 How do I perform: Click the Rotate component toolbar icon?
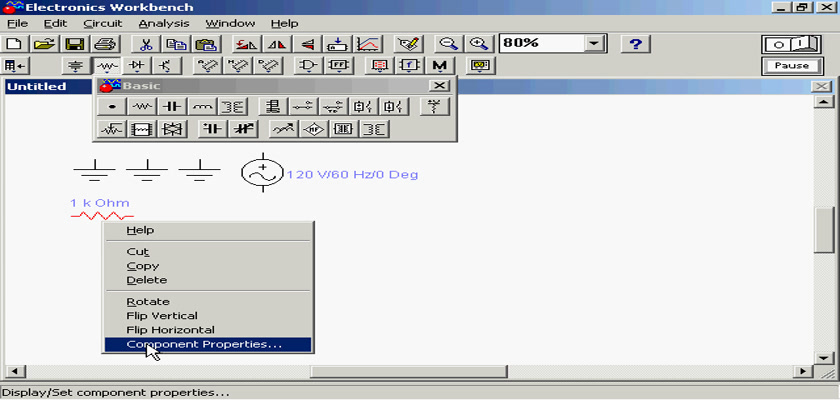coord(246,44)
